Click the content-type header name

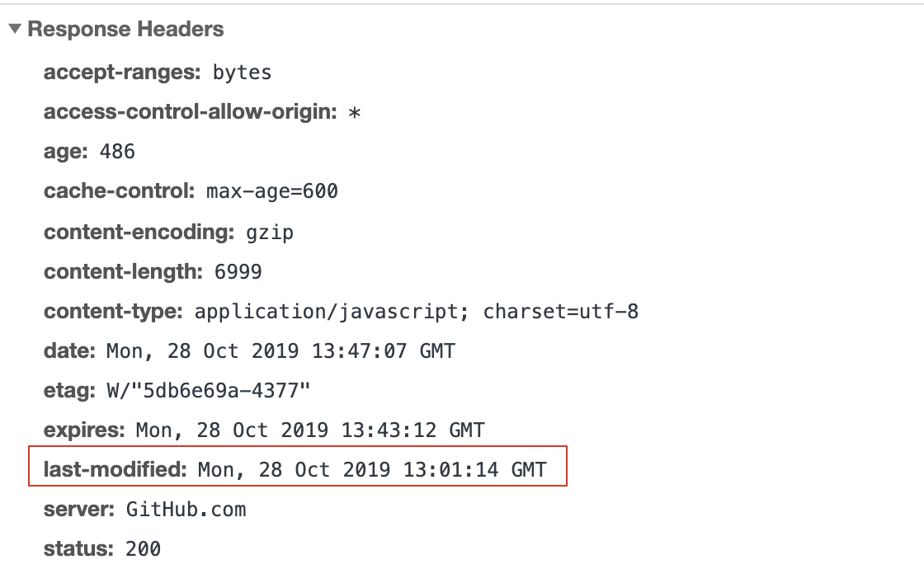[x=113, y=312]
